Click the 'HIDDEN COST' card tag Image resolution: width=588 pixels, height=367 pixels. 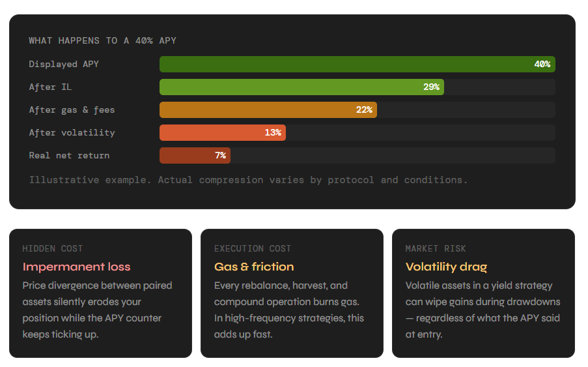53,248
